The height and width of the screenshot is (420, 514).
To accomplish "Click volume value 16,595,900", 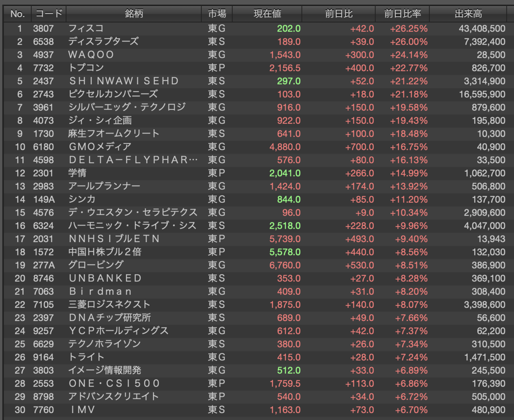I will pyautogui.click(x=481, y=94).
